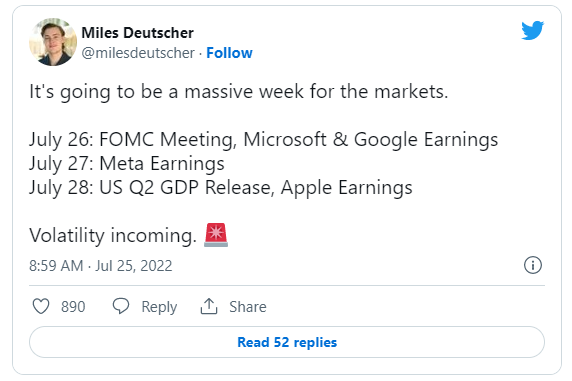Image resolution: width=572 pixels, height=381 pixels.
Task: Select the Reply text label
Action: point(159,307)
